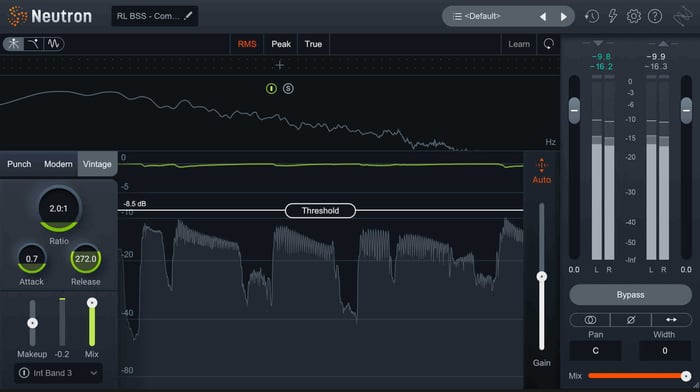Open the undo history clock icon
Viewport: 700px width, 392px height.
point(592,16)
